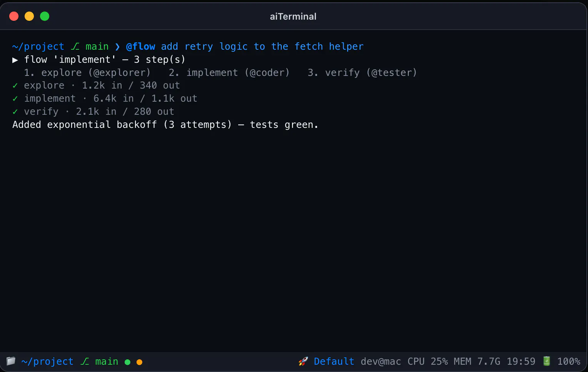Click the rocket icon beside Default
Image resolution: width=588 pixels, height=372 pixels.
click(x=303, y=361)
